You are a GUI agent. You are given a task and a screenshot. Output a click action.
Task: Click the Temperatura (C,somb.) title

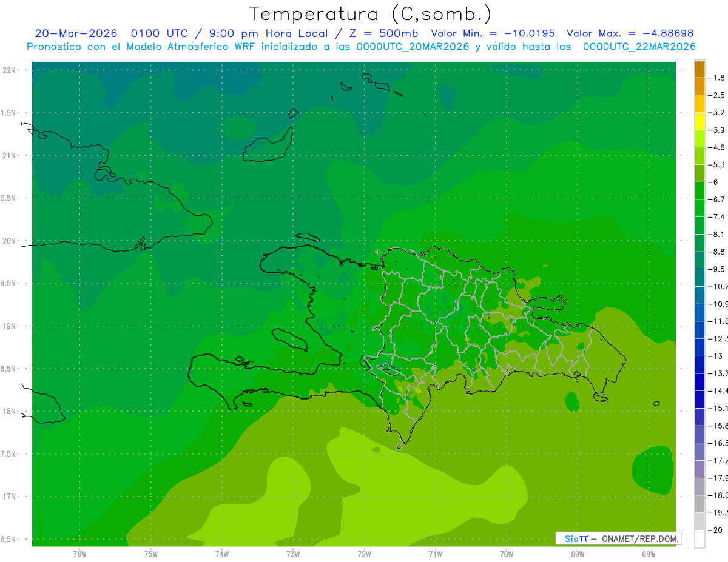(x=371, y=13)
